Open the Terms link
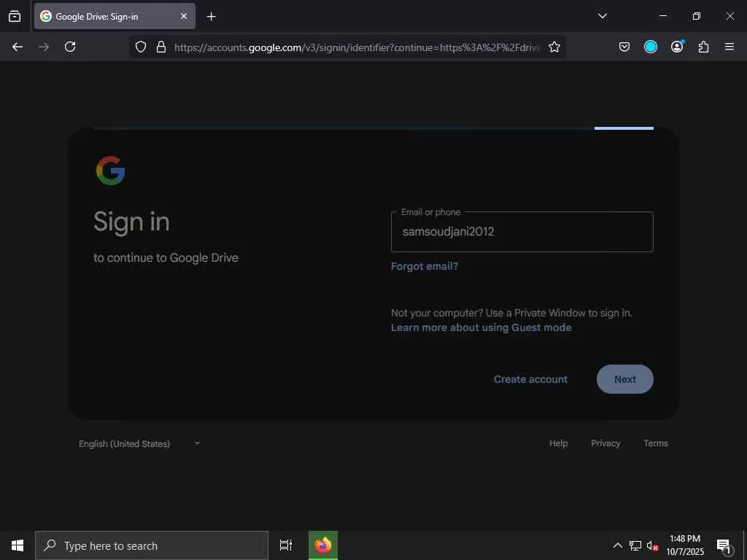 tap(656, 443)
